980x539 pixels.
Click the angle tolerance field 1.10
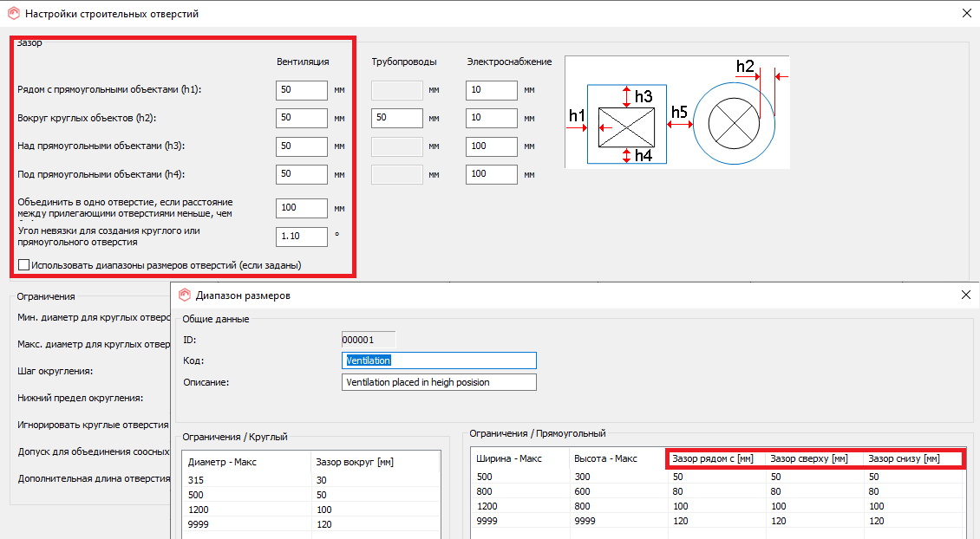point(302,237)
